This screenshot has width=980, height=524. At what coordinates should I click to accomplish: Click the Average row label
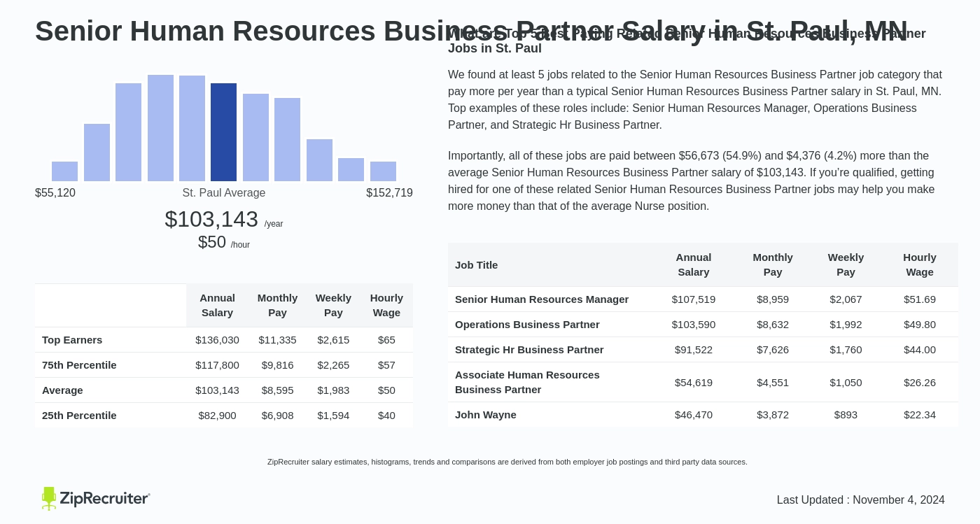[62, 390]
